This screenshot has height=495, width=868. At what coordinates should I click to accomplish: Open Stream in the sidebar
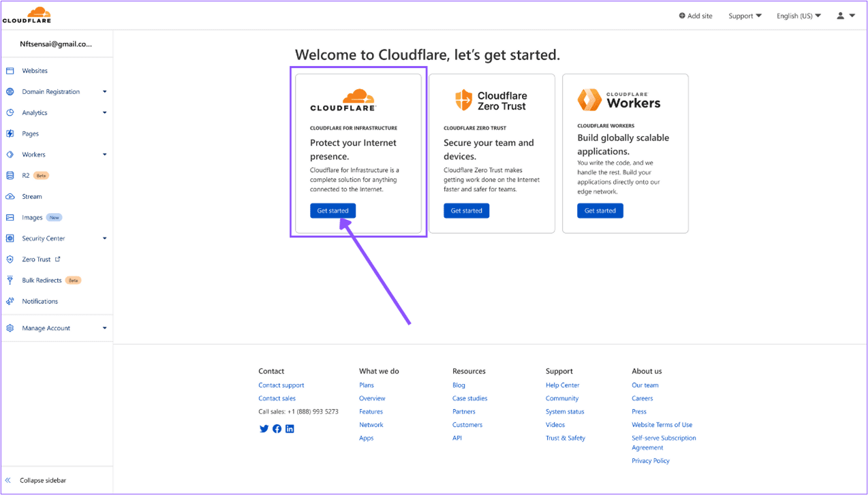click(32, 197)
